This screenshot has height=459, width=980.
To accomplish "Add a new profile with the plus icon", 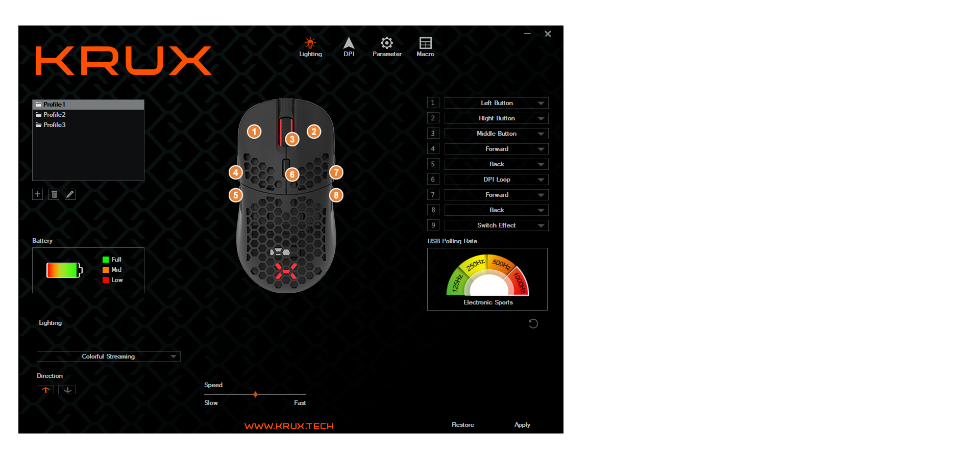I will [37, 194].
